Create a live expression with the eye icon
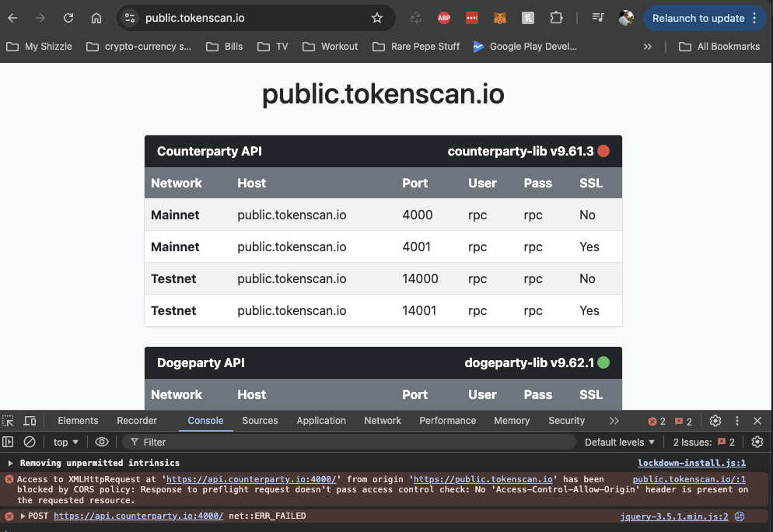The width and height of the screenshot is (773, 532). click(x=102, y=443)
